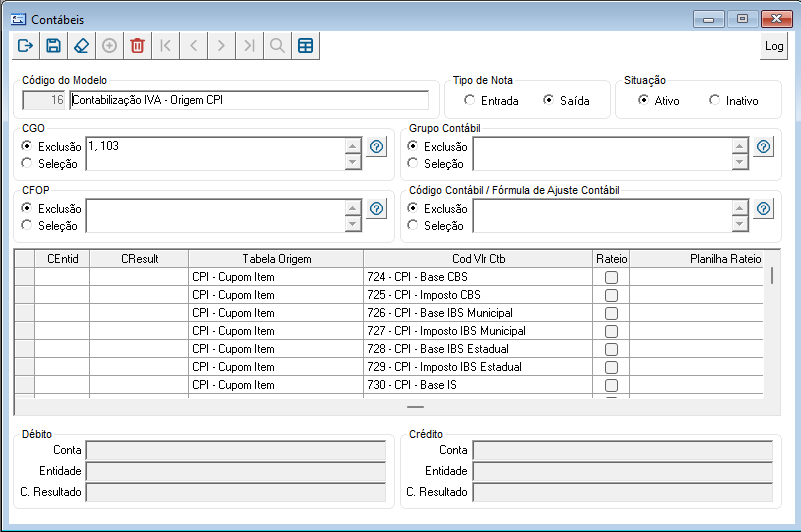Click the CGO field scroll-down arrow
Viewport: 801px width, 532px height.
(352, 162)
